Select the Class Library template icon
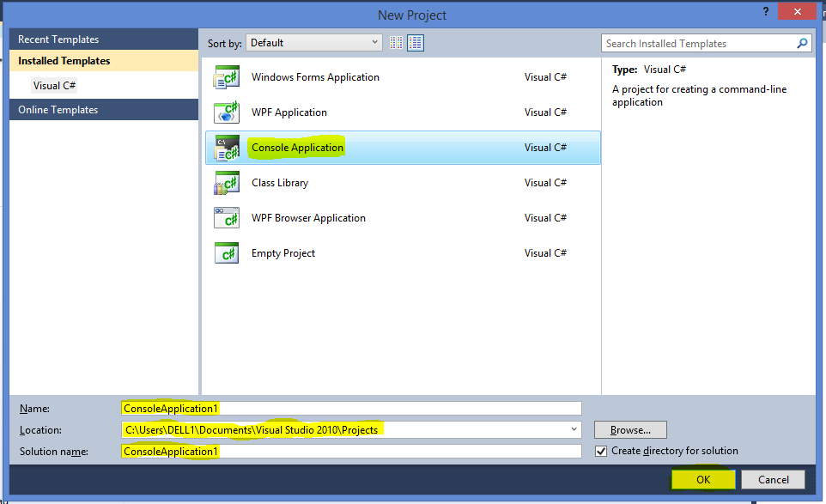826x504 pixels. (x=226, y=182)
